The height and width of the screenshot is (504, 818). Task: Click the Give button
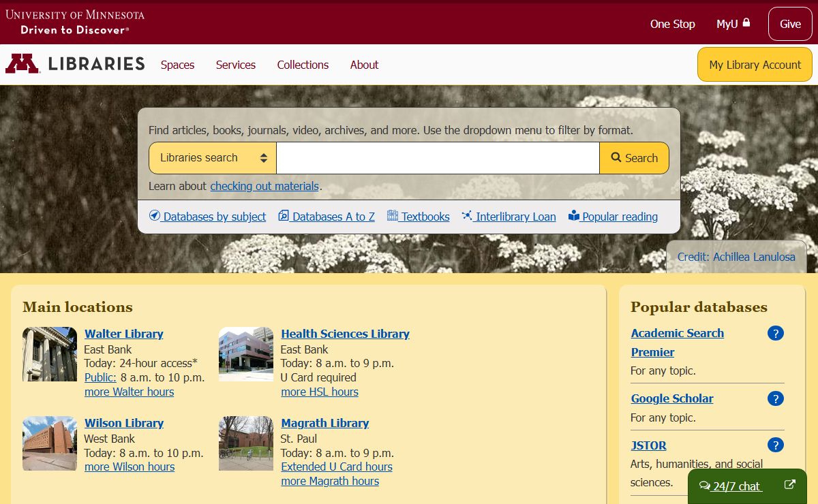790,24
